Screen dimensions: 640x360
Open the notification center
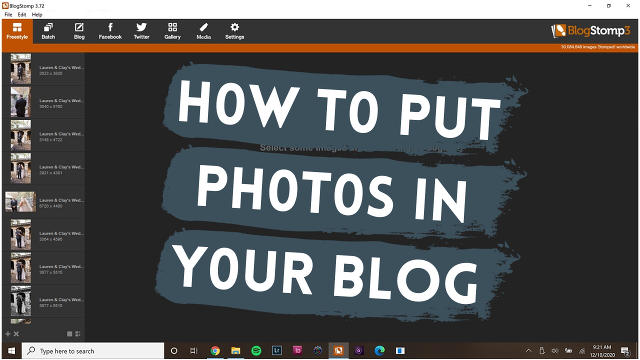tap(625, 351)
